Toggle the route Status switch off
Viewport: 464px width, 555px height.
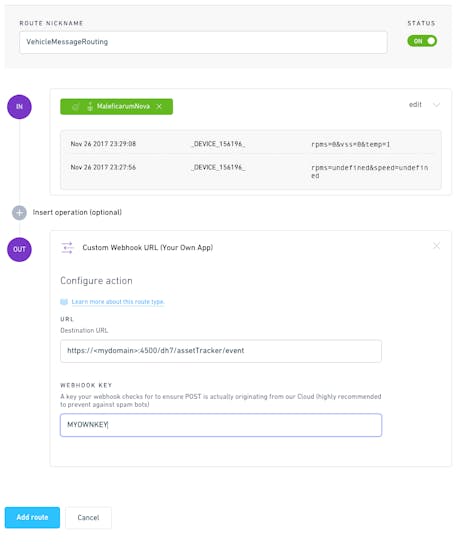(422, 41)
